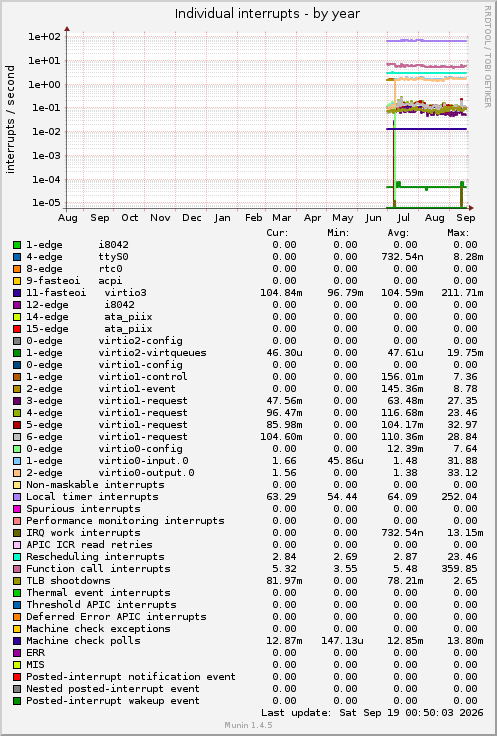Click the magenta swatch for Spurious interrupts
This screenshot has height=736, width=497.
coord(17,509)
